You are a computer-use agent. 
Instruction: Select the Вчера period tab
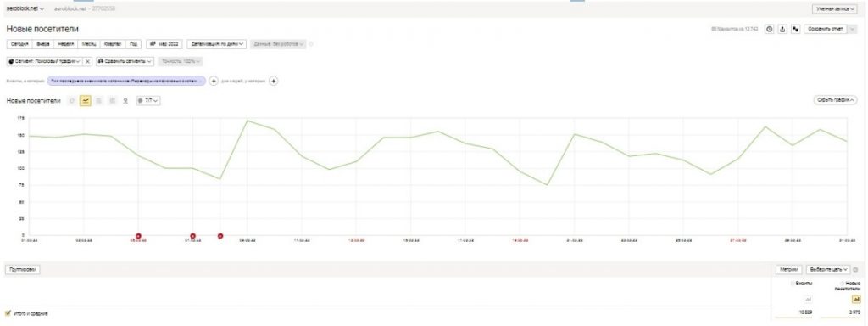(x=43, y=44)
